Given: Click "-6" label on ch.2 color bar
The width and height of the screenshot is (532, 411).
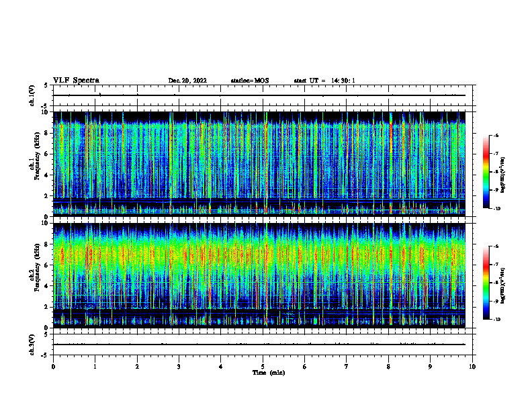Looking at the screenshot, I should (496, 246).
